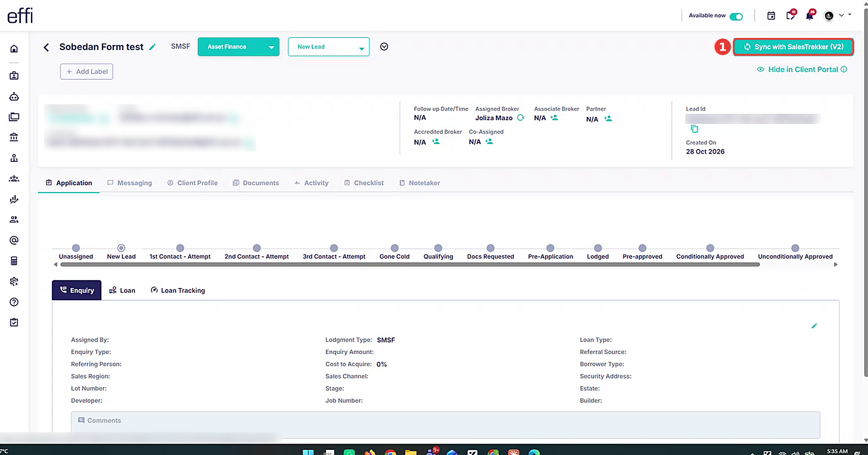Add a Co-Assigned user icon
The image size is (868, 455).
click(489, 142)
